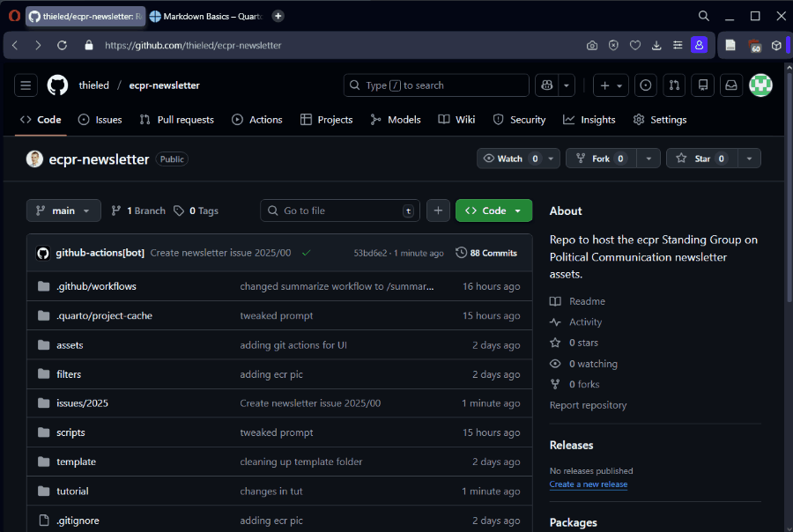The height and width of the screenshot is (532, 793).
Task: Expand the green Code dropdown button
Action: tap(493, 211)
